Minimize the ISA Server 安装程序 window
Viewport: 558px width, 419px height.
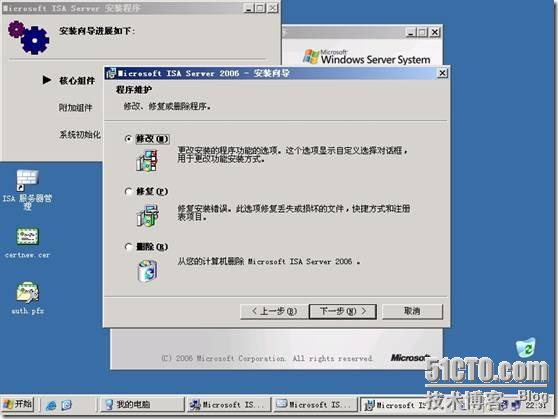(x=249, y=8)
